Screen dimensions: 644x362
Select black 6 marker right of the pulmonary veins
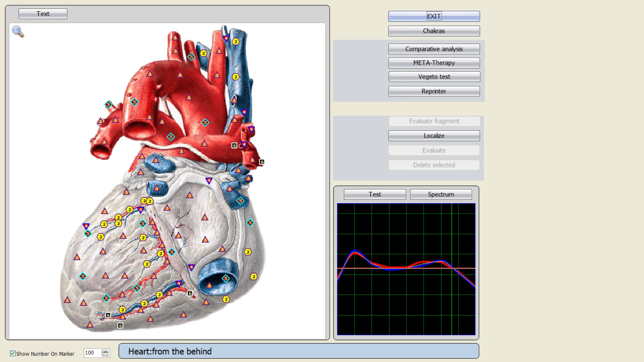click(x=262, y=162)
